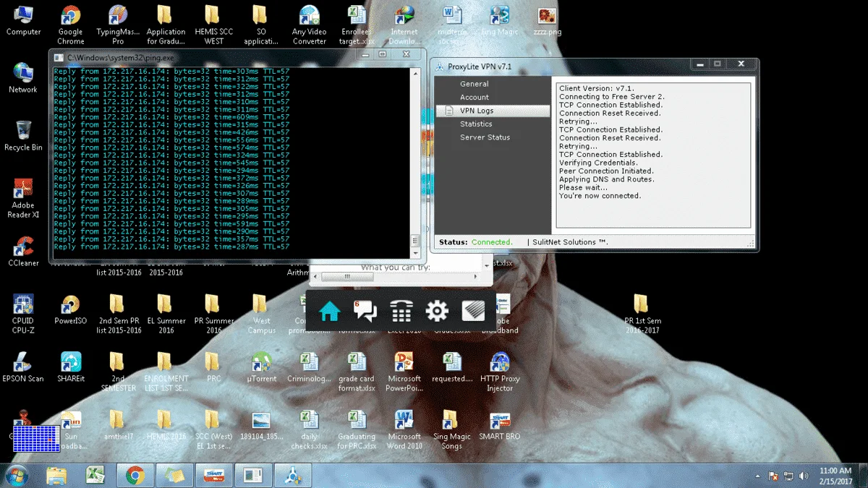Open Any Video Converter shortcut

309,25
